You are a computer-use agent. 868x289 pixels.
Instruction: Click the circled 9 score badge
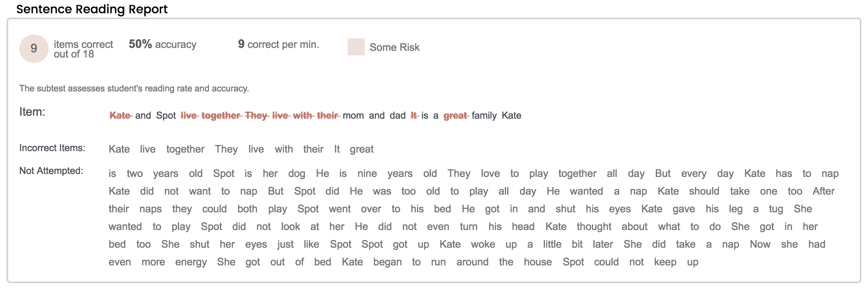pos(34,48)
